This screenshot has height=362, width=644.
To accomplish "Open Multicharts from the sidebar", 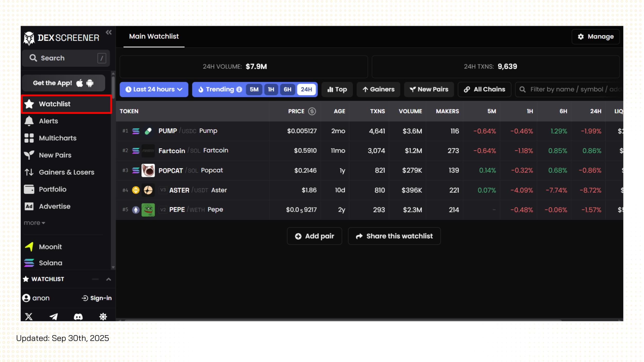I will pyautogui.click(x=57, y=138).
